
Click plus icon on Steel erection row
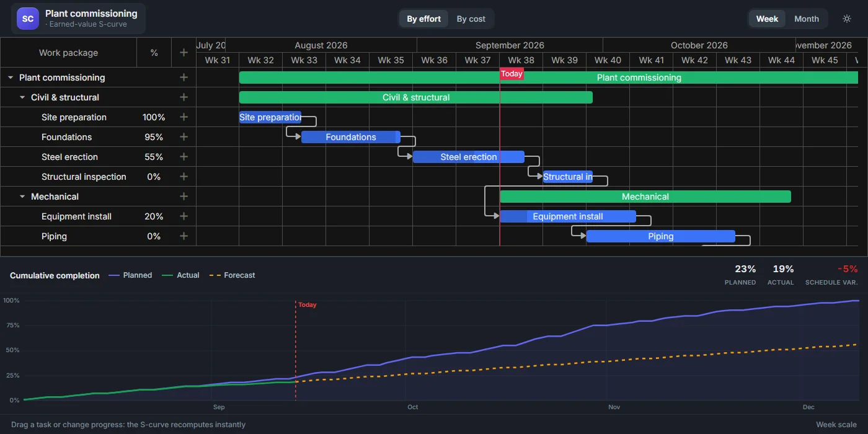(184, 157)
